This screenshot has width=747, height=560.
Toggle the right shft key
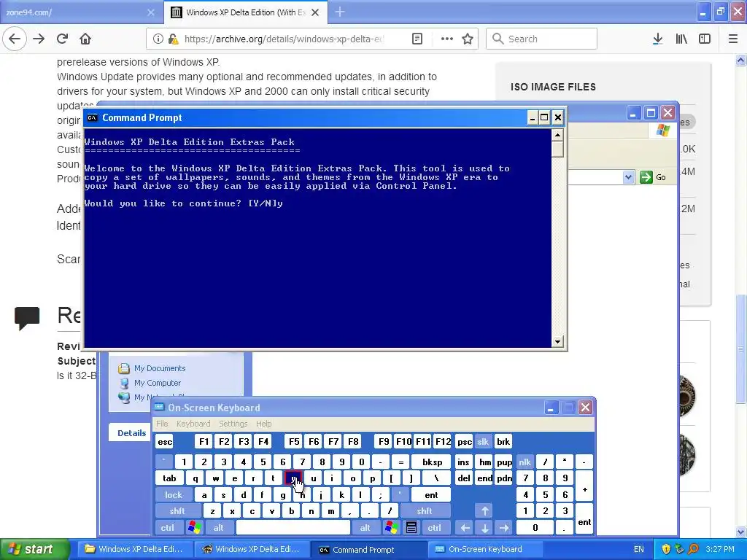(425, 511)
